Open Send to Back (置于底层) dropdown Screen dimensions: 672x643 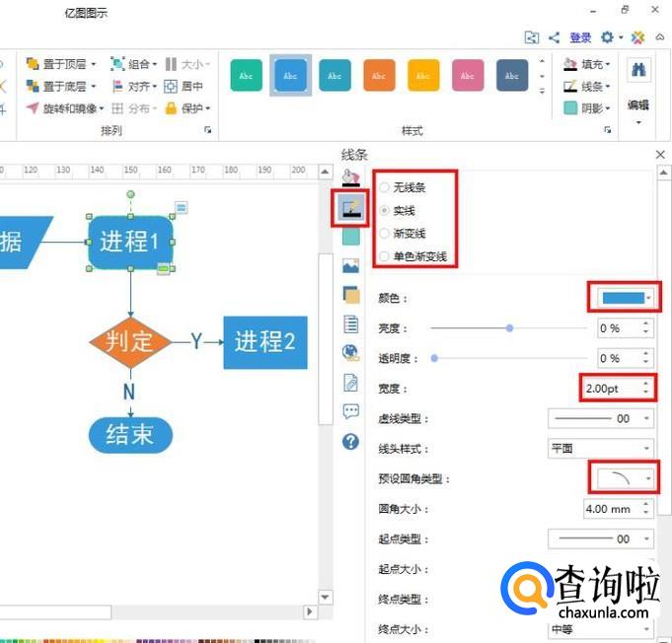point(61,87)
